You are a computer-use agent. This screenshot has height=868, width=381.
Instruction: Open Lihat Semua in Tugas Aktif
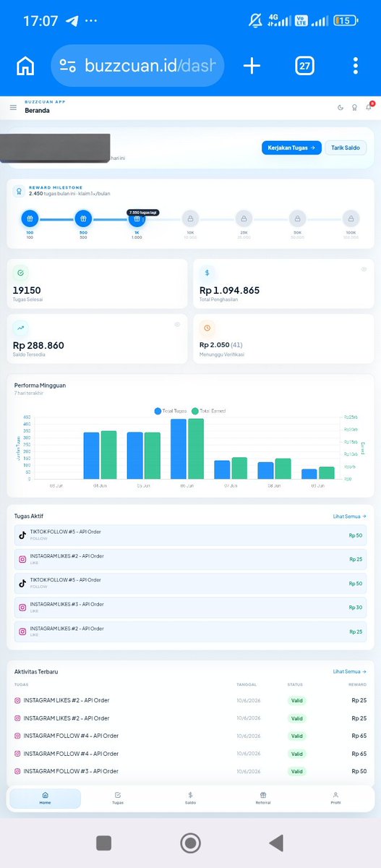tap(349, 516)
